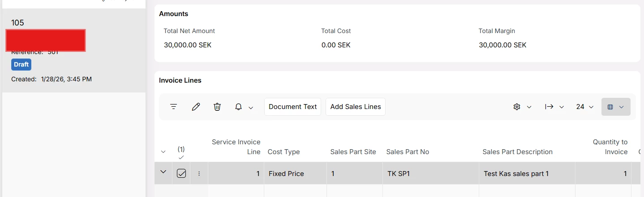Click the Fixed Price cell
This screenshot has height=197, width=644.
point(286,174)
